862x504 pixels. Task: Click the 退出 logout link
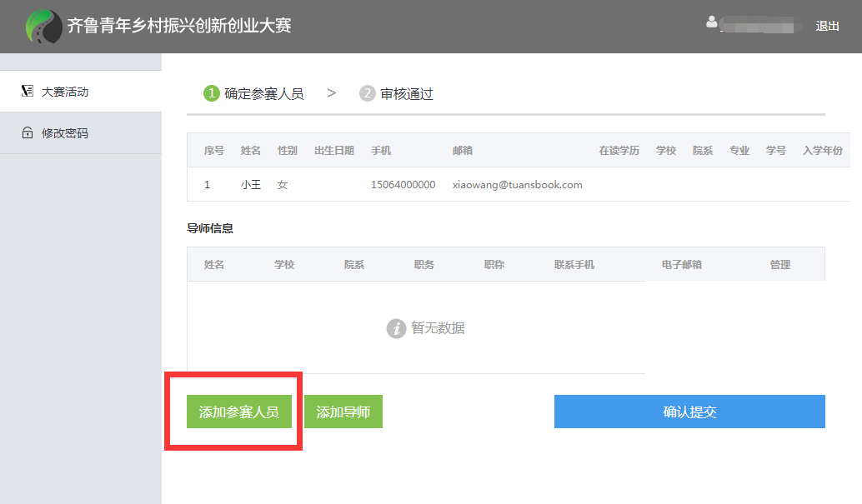[827, 26]
